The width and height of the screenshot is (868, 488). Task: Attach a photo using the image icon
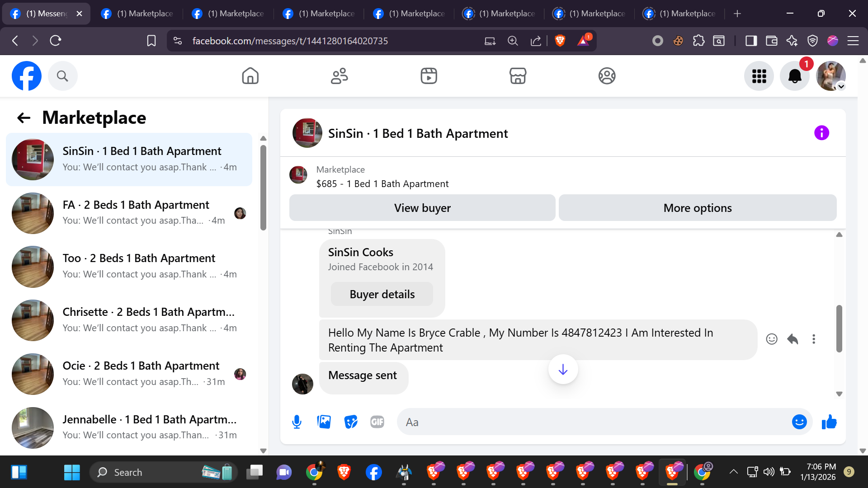[324, 422]
